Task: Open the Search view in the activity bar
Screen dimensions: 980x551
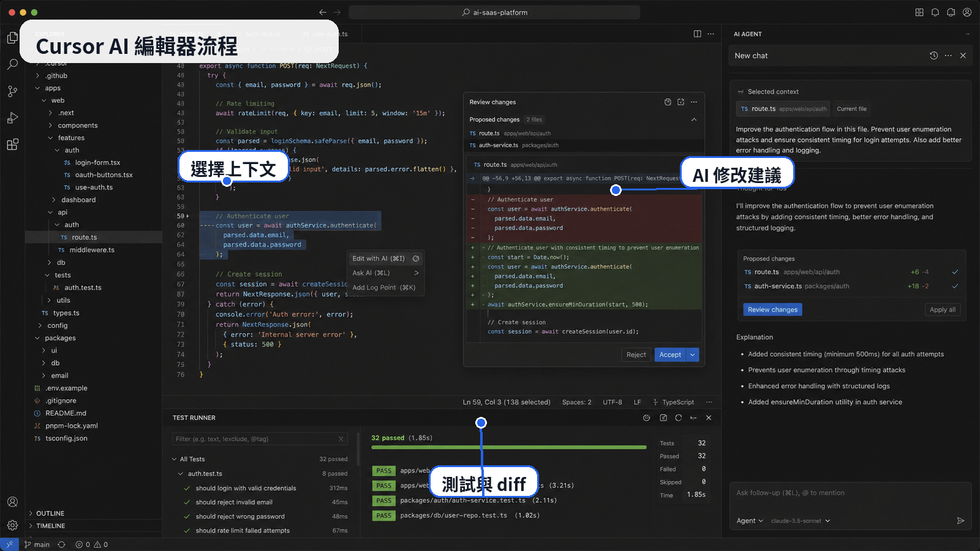Action: [12, 64]
